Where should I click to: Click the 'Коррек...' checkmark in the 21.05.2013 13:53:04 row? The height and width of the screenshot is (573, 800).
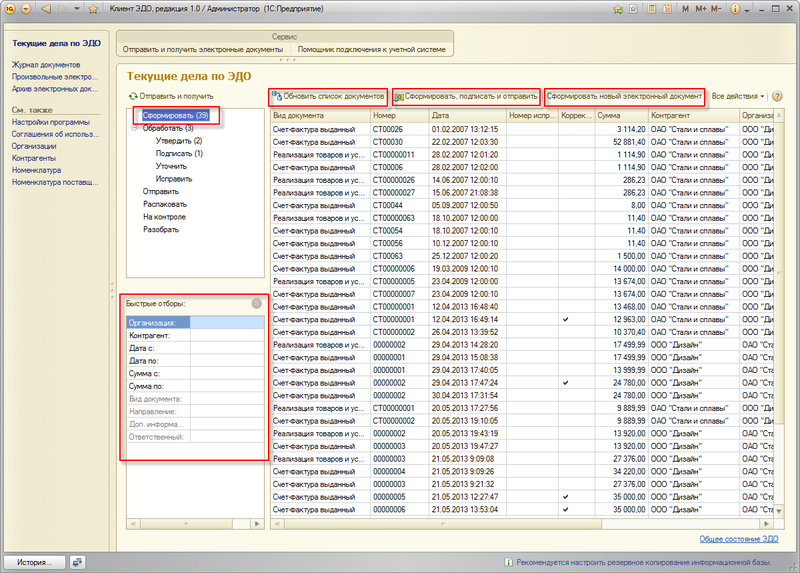pyautogui.click(x=566, y=509)
